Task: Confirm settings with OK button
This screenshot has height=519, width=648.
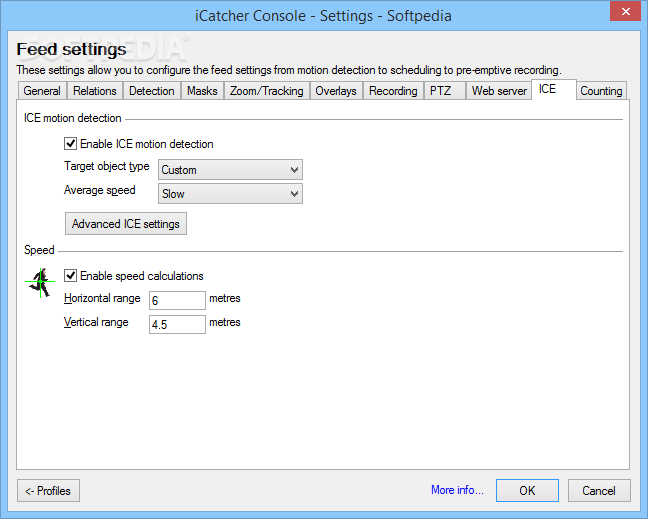Action: pyautogui.click(x=527, y=490)
